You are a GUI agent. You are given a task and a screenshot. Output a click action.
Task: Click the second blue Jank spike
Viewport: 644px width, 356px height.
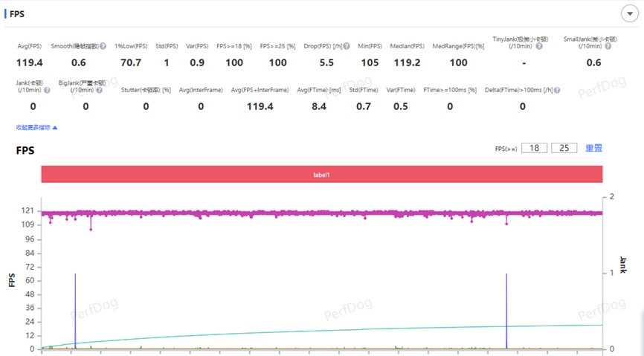(x=506, y=311)
